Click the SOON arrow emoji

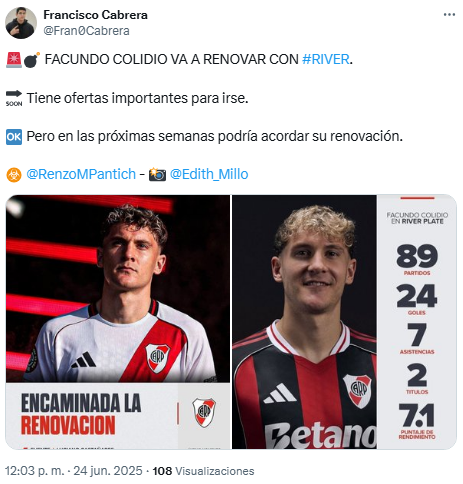14,98
